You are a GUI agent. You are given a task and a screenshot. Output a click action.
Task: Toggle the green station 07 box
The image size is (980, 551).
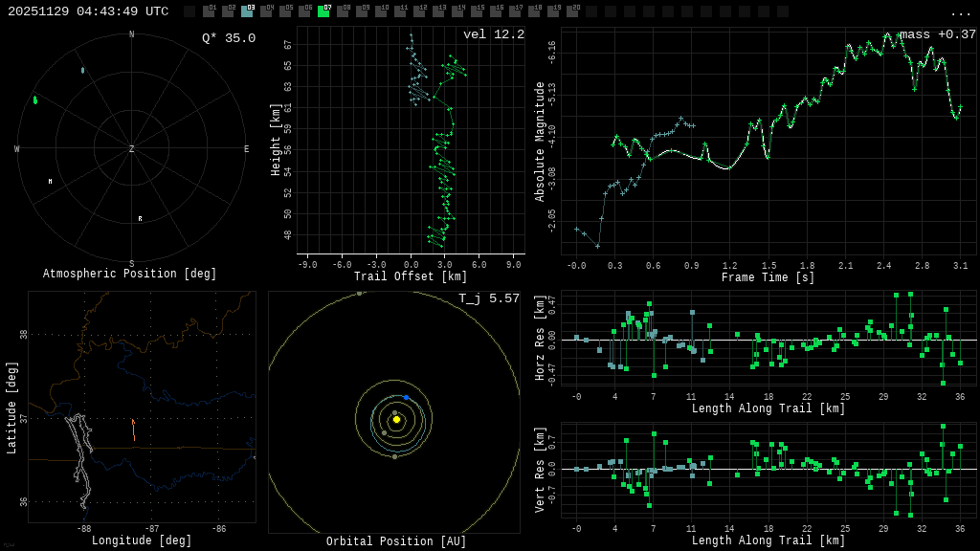point(323,11)
